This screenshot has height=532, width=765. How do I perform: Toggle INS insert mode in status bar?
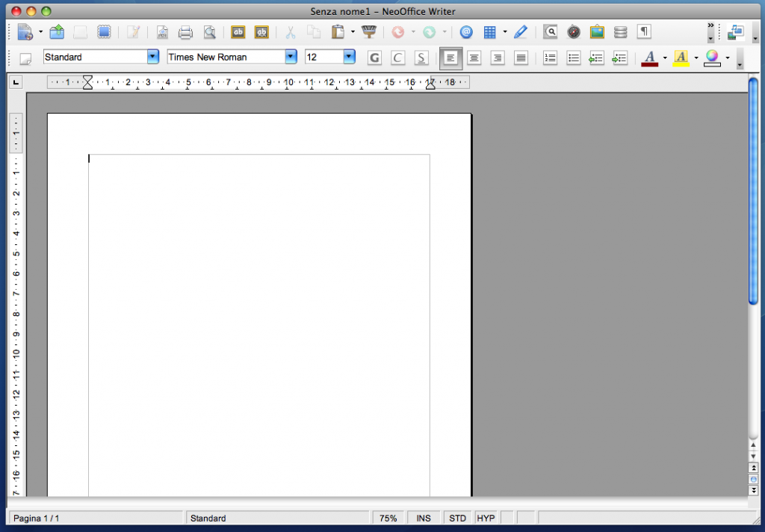(x=424, y=518)
